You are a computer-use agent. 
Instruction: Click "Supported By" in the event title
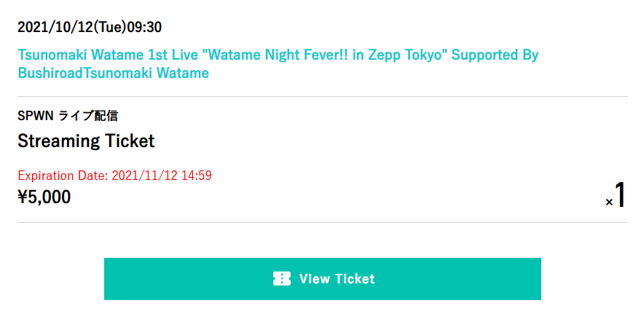(495, 55)
